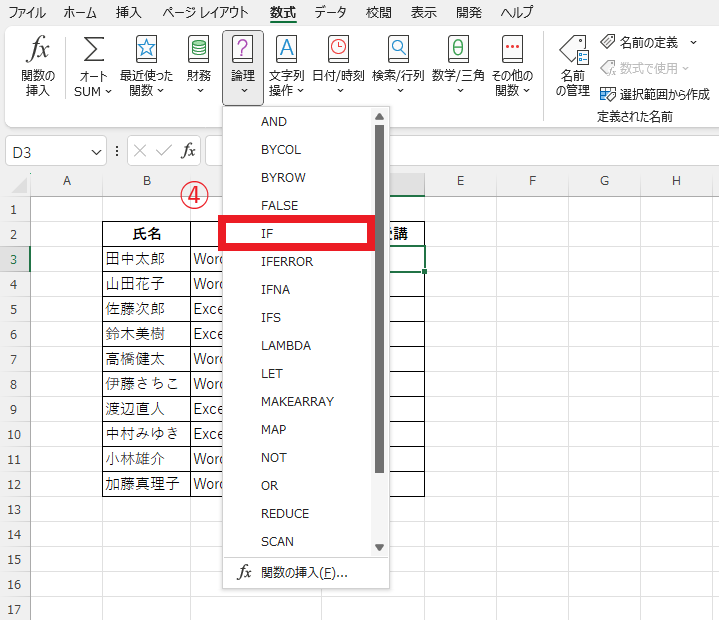Select cell containing 佐藤次郎
The image size is (719, 620).
146,309
